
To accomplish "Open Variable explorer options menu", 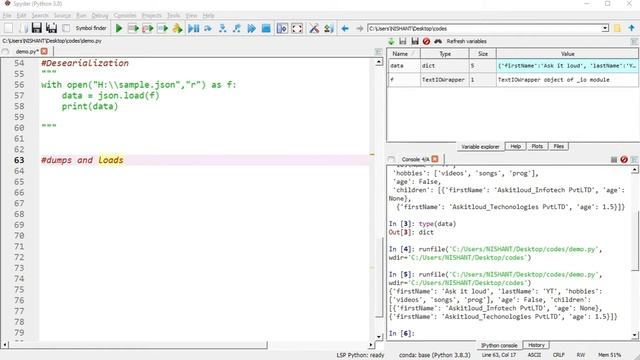I will 634,41.
